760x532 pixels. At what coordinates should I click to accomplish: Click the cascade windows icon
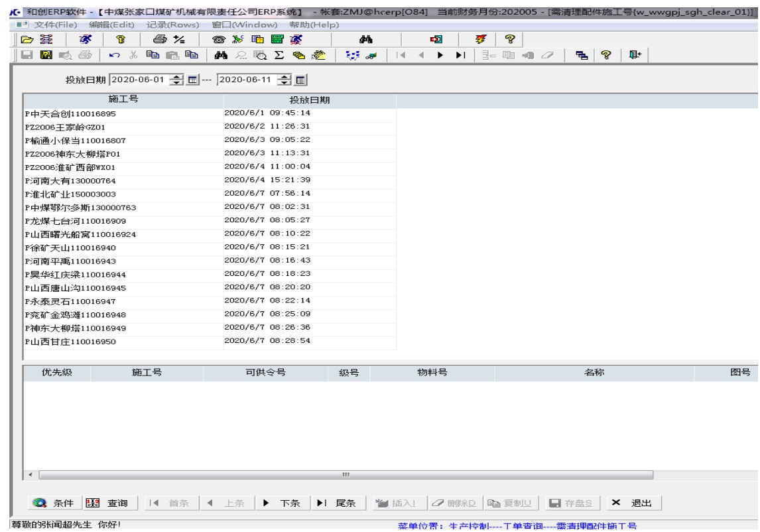(x=582, y=55)
